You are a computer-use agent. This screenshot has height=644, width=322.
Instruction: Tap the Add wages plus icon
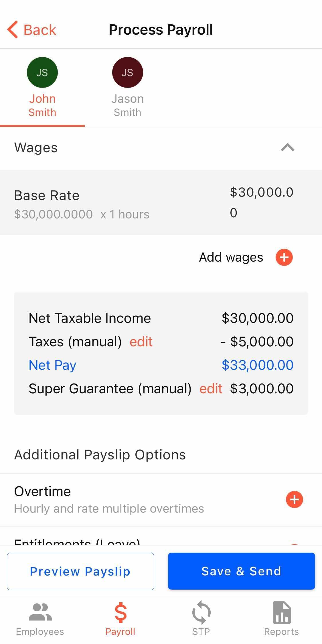[284, 257]
